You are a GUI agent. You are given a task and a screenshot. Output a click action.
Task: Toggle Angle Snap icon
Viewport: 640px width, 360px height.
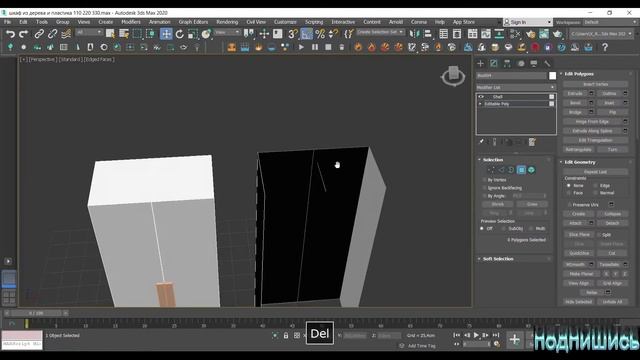[x=307, y=34]
